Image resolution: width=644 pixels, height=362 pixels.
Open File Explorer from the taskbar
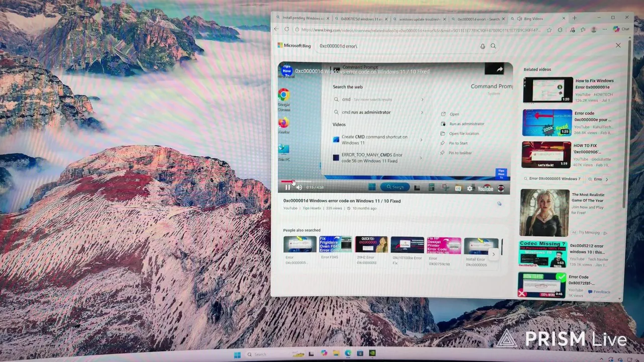(x=336, y=354)
